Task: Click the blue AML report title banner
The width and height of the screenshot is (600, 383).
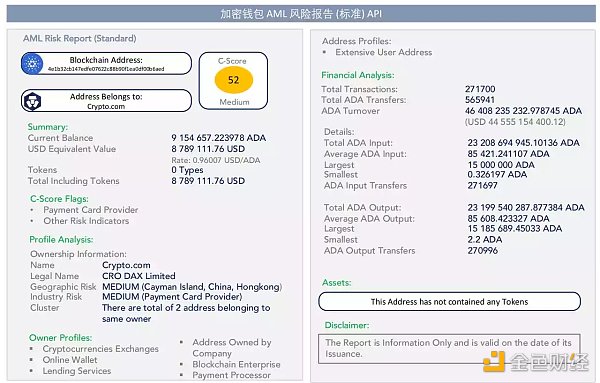Action: pos(301,14)
